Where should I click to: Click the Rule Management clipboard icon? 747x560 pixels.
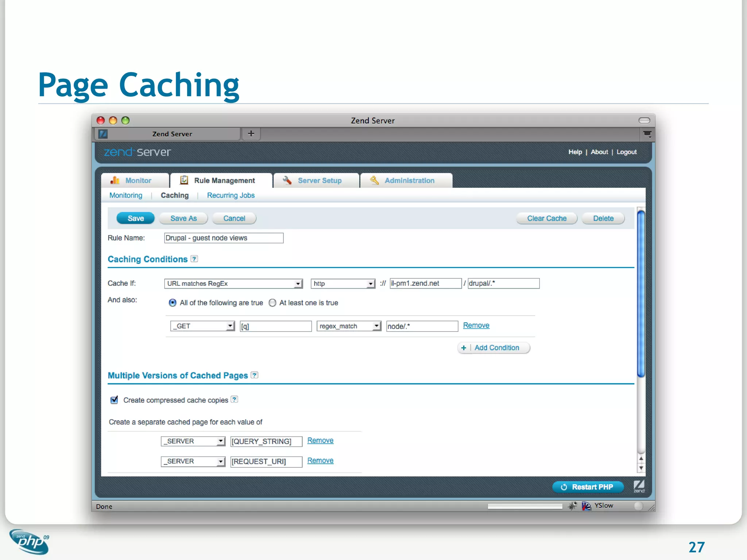point(184,180)
